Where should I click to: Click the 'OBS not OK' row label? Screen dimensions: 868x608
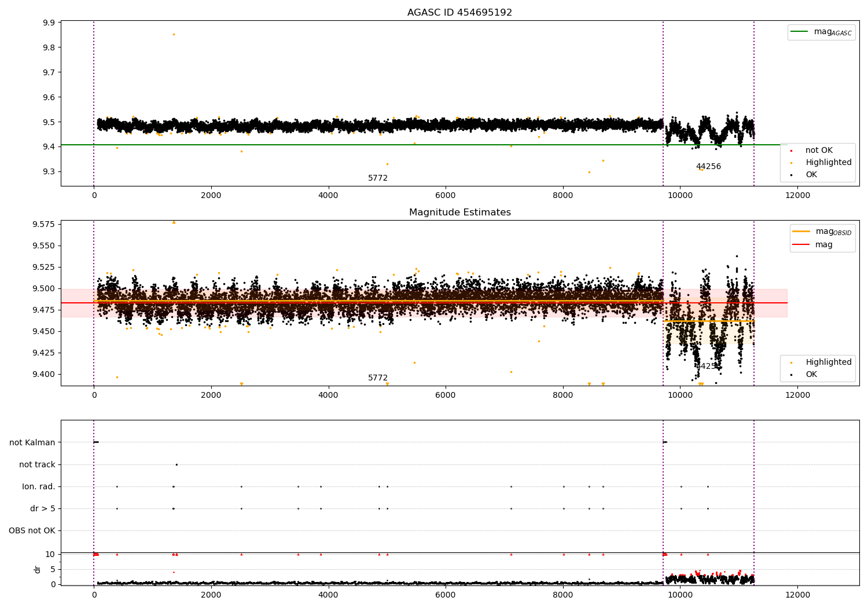tap(32, 530)
